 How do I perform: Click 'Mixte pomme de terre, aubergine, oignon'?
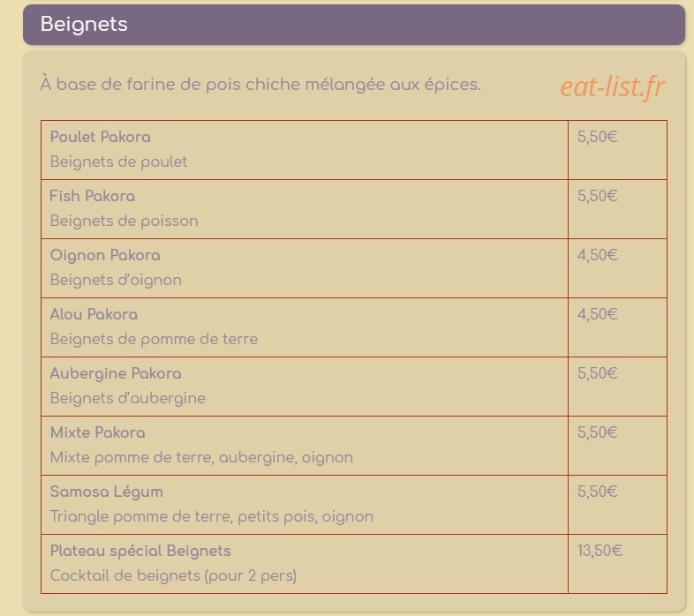[x=201, y=457]
